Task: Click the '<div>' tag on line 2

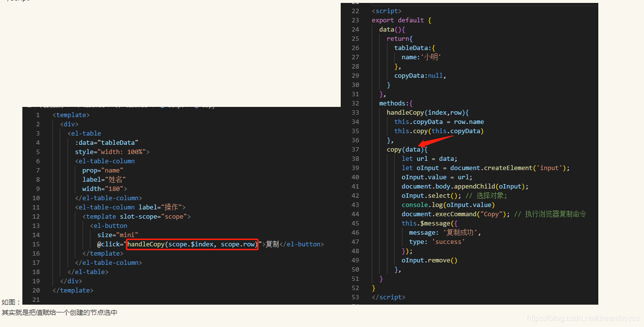Action: [x=69, y=124]
